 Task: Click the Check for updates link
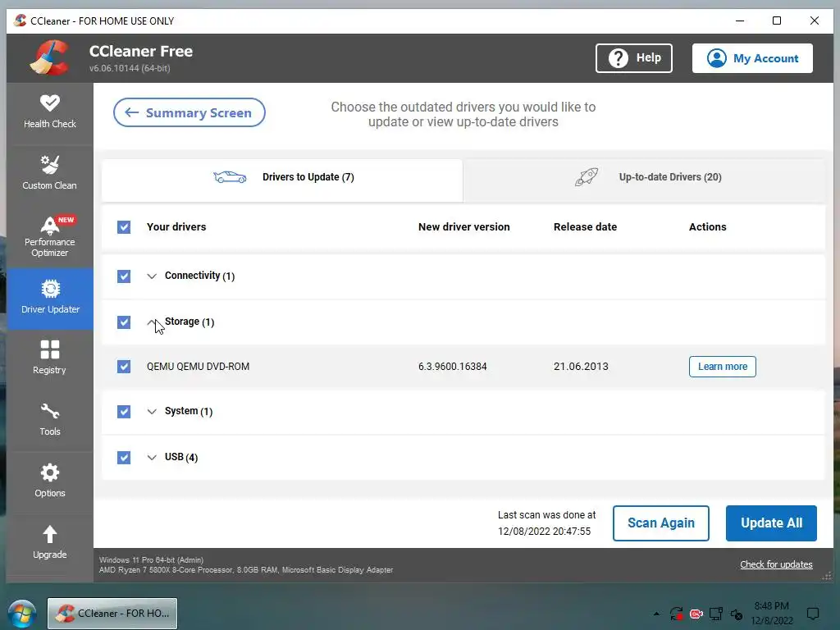[x=776, y=564]
